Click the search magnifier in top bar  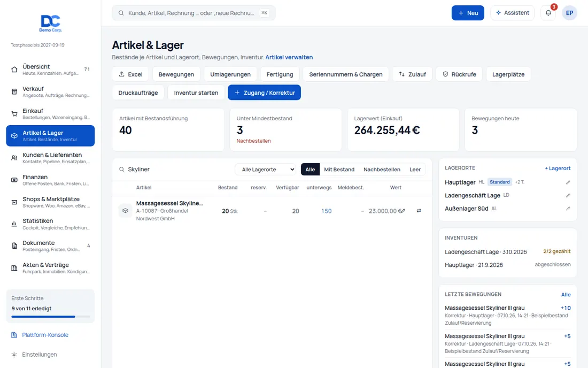pos(121,13)
